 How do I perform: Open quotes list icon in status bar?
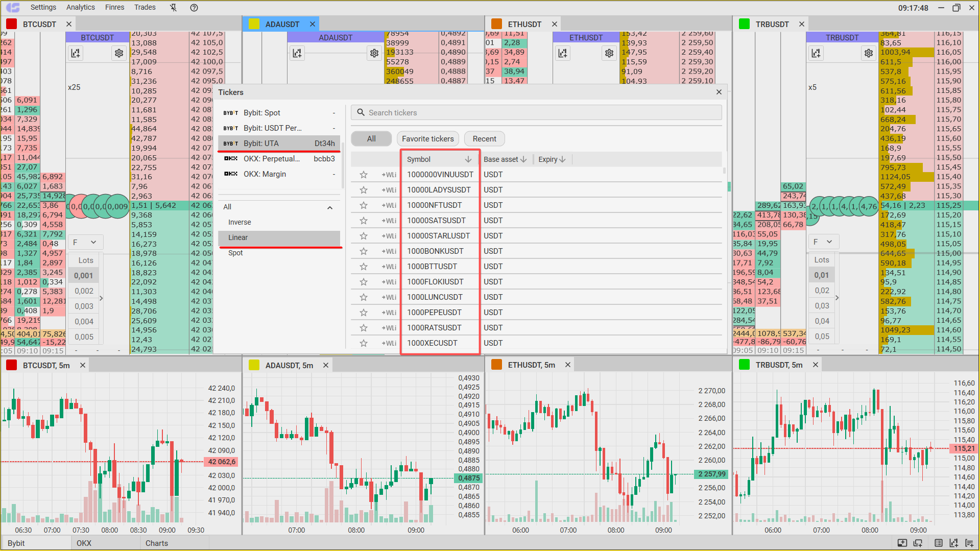938,543
